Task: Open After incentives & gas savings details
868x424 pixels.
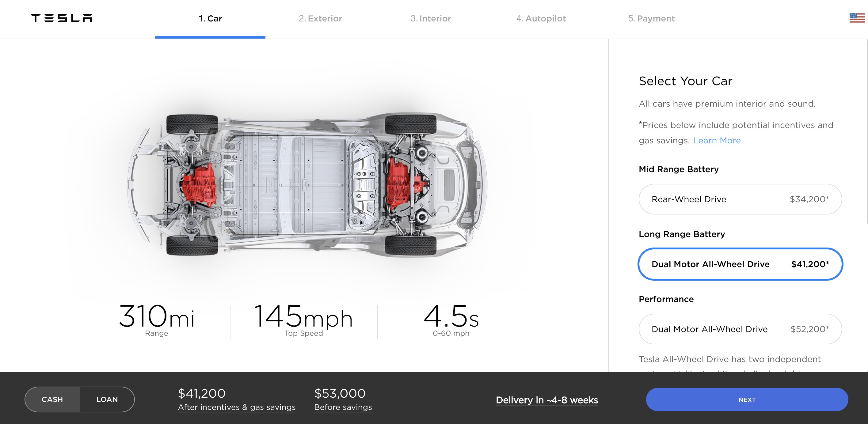Action: point(237,407)
